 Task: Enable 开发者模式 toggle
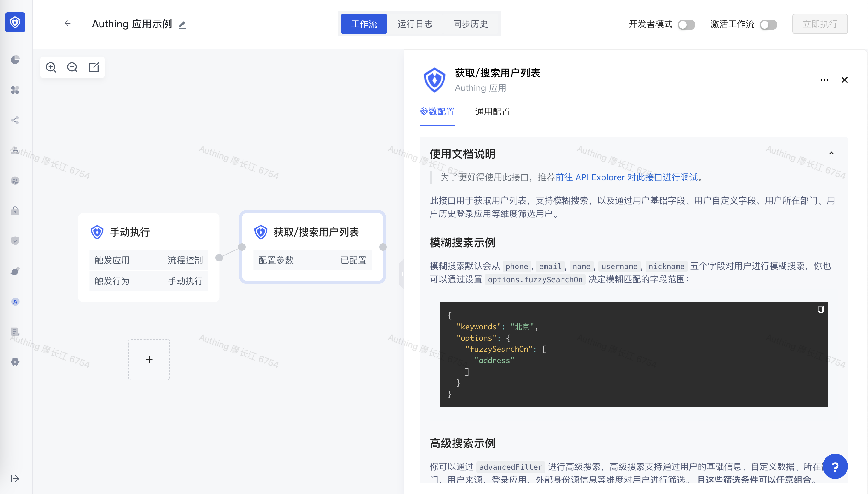point(686,25)
